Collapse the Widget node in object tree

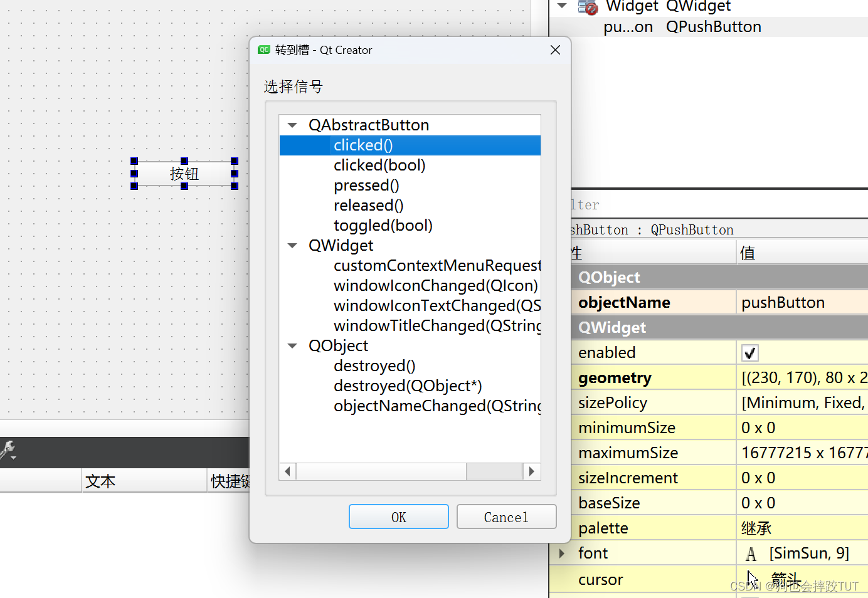(x=562, y=6)
